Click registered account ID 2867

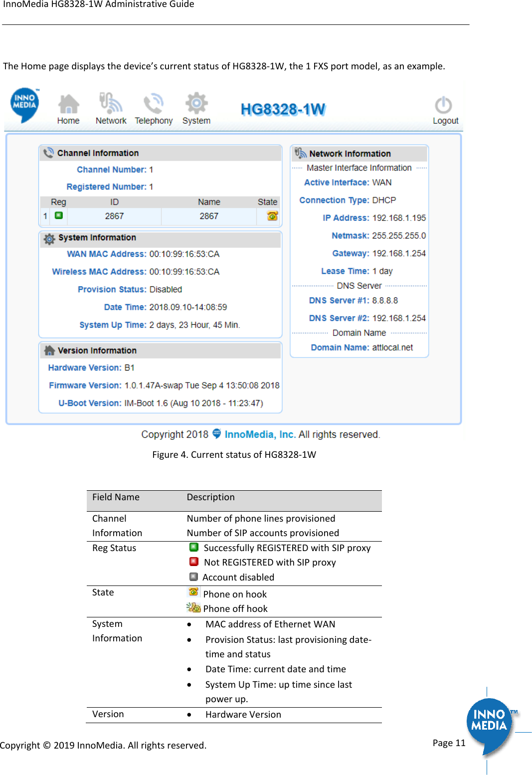tap(114, 215)
